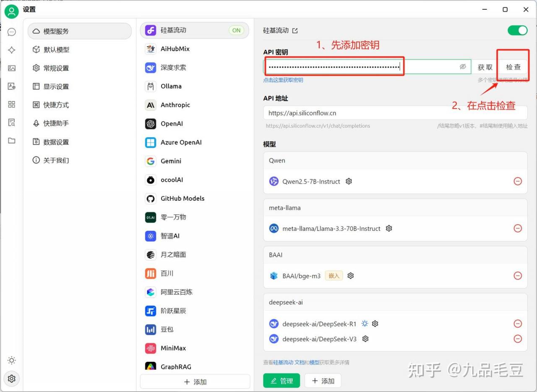
Task: Open 点击这里获取密钥 link
Action: coord(283,80)
